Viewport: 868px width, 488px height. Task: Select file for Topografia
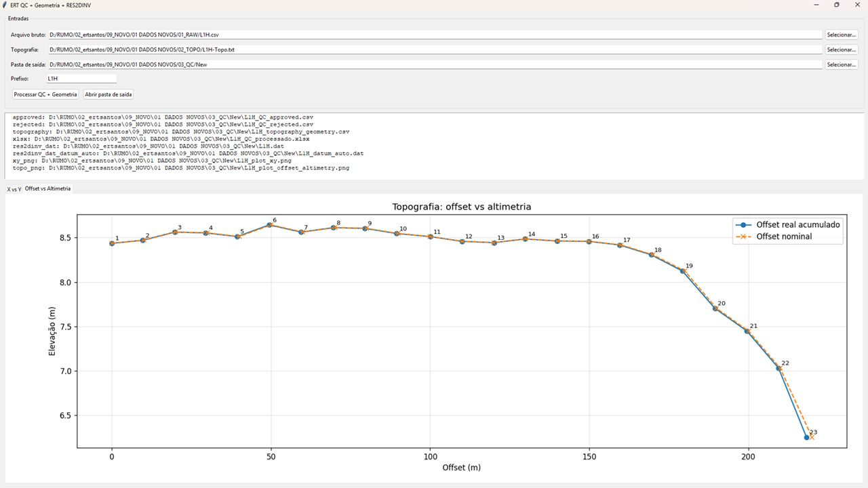pyautogui.click(x=841, y=49)
